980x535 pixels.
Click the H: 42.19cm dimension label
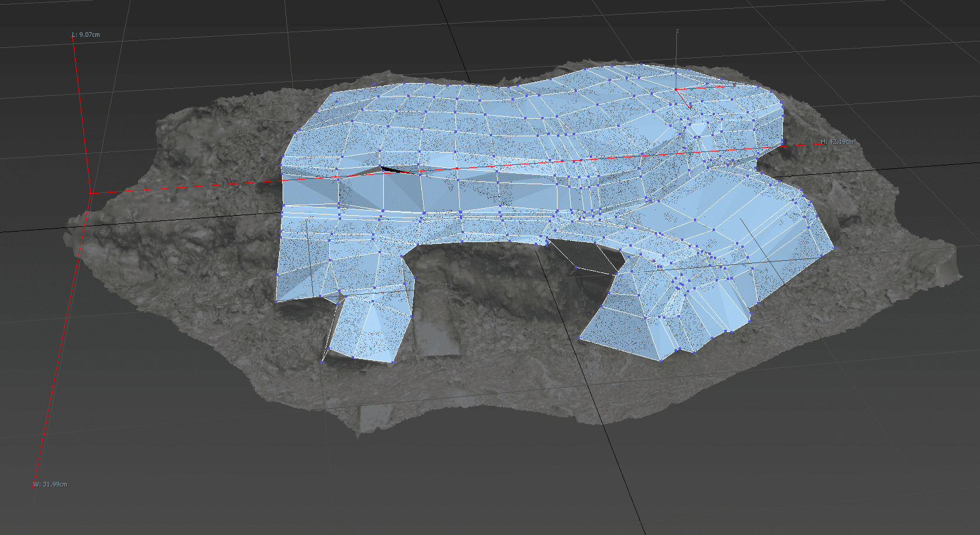click(x=837, y=141)
